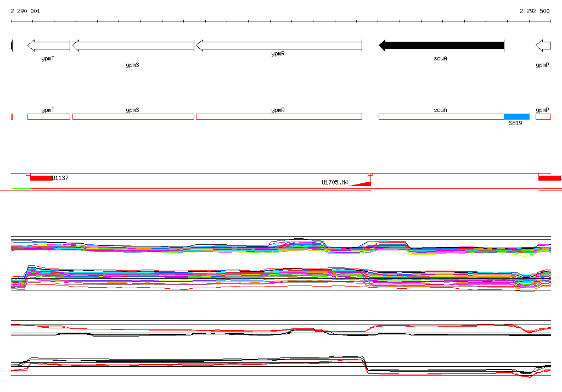
Task: Select the red block at the right edge
Action: pyautogui.click(x=550, y=178)
